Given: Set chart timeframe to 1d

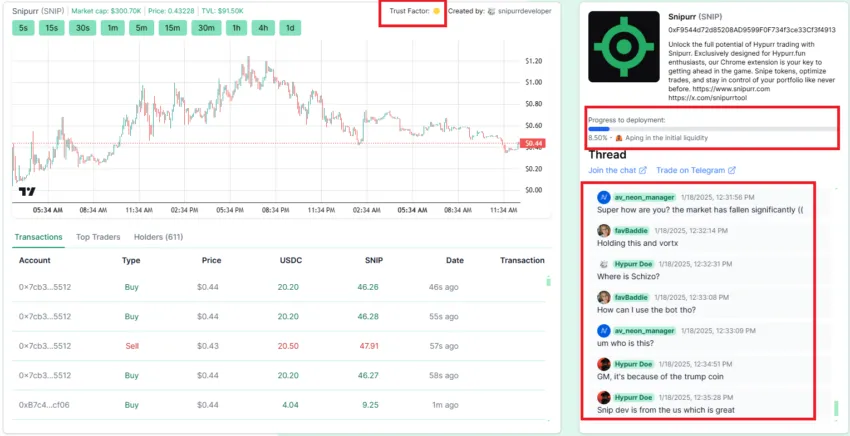Looking at the screenshot, I should click(290, 28).
